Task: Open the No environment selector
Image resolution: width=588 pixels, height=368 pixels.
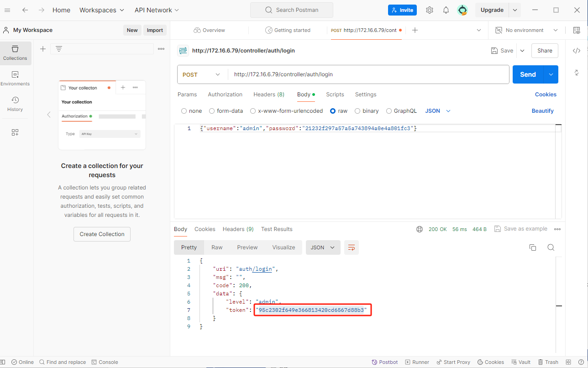Action: [x=527, y=30]
